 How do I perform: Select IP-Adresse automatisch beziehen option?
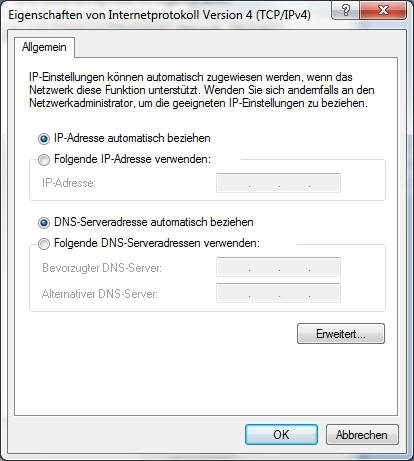(x=44, y=138)
